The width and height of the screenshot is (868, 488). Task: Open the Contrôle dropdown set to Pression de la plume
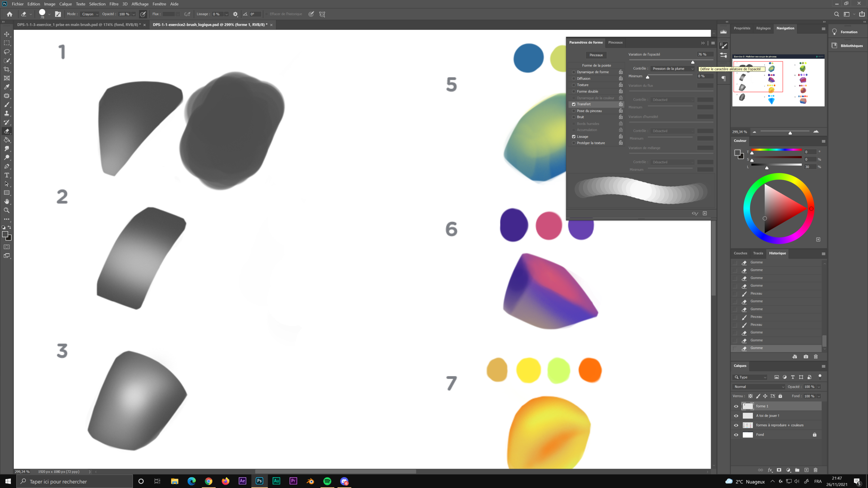pyautogui.click(x=672, y=68)
